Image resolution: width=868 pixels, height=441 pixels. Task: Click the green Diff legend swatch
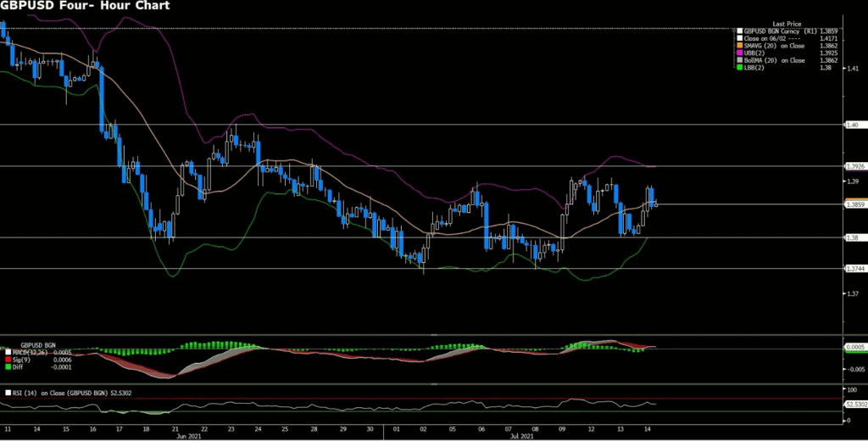(x=8, y=366)
